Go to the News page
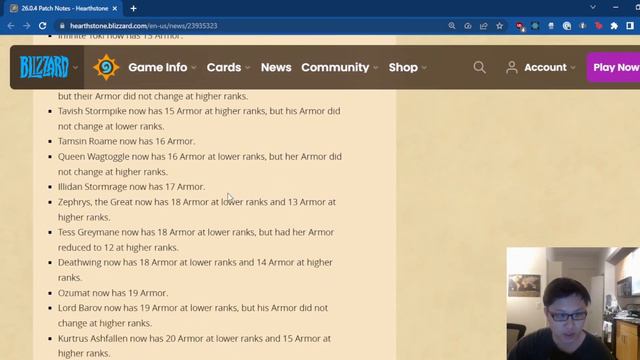640x360 pixels. pyautogui.click(x=276, y=67)
